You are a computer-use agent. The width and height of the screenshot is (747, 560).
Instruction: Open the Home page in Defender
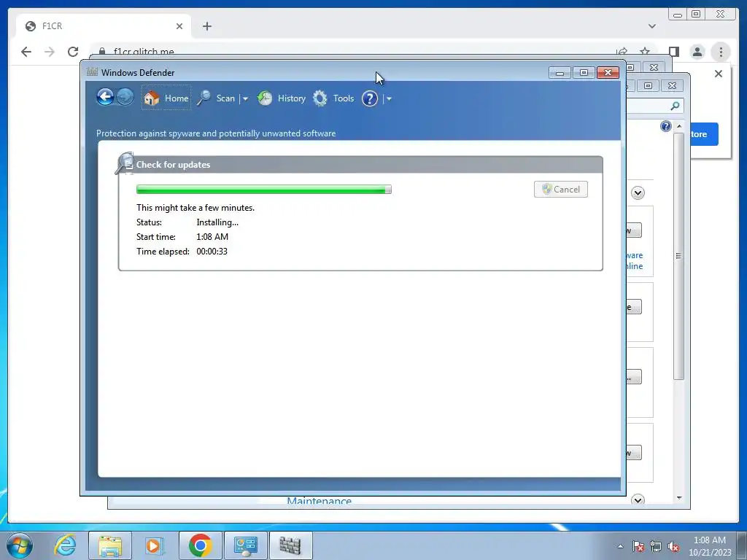(x=166, y=98)
